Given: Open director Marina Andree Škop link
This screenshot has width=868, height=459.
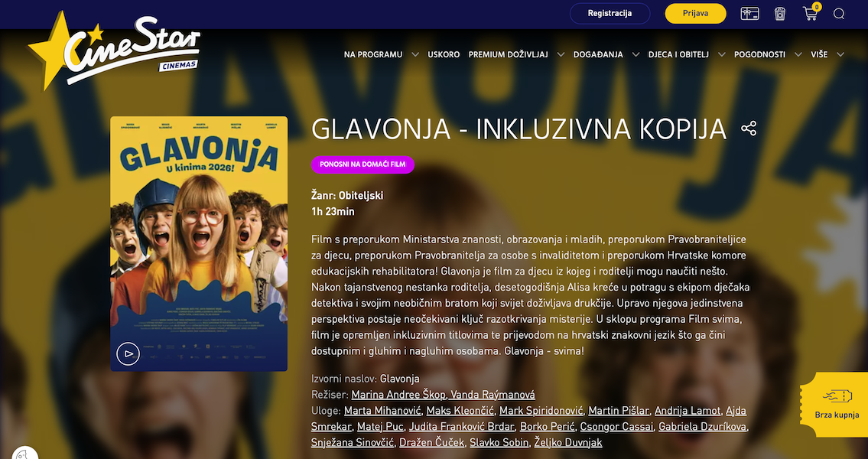Looking at the screenshot, I should coord(398,395).
